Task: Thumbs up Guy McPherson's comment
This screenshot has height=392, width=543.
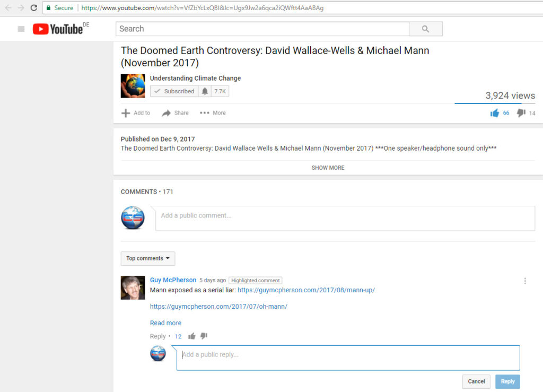Action: [191, 336]
